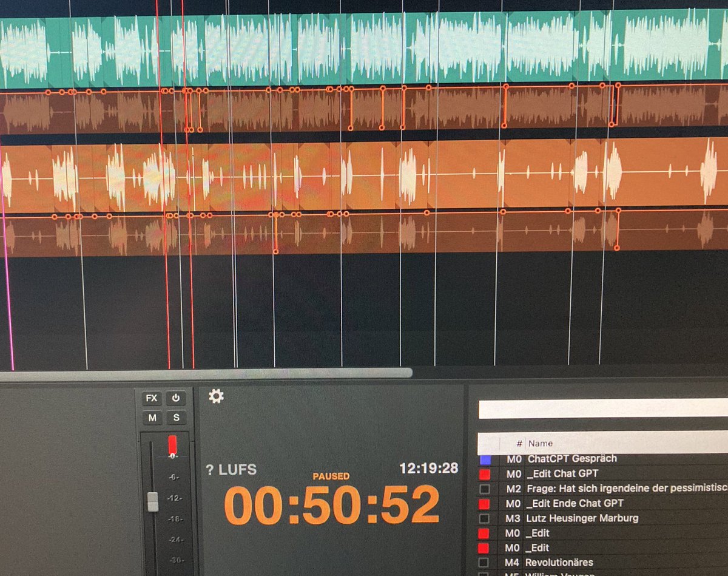Mute the master track with the M button

152,418
